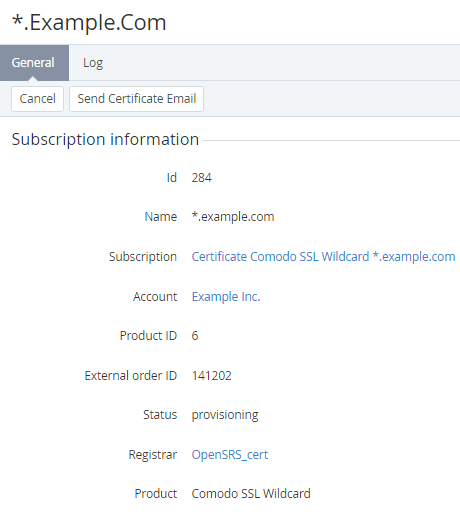Click the External order ID value 141202

211,376
